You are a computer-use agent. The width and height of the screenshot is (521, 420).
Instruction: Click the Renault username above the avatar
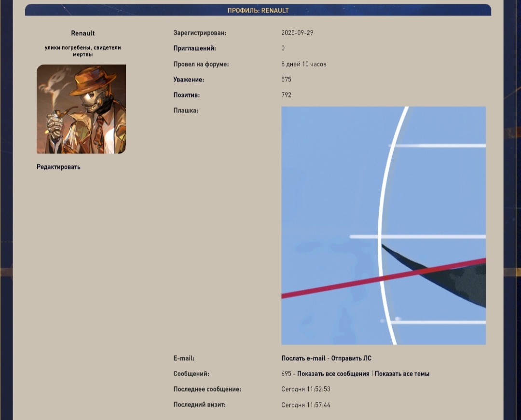[83, 33]
